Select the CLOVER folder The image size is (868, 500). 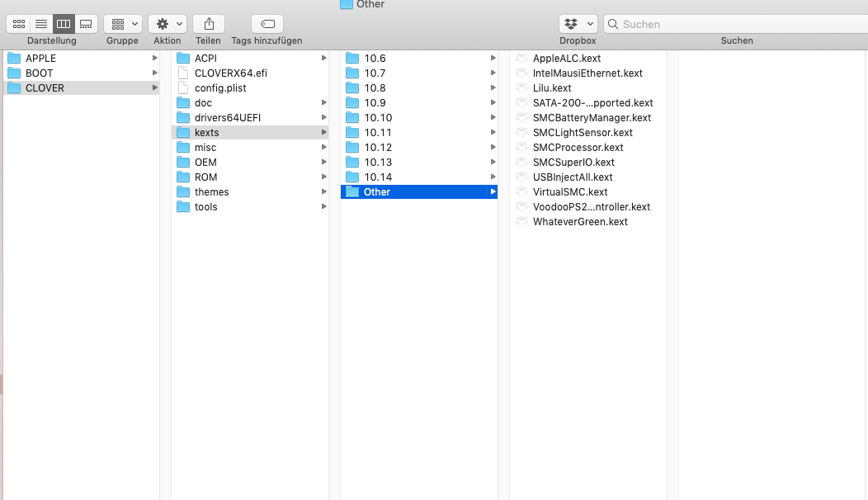pos(82,88)
